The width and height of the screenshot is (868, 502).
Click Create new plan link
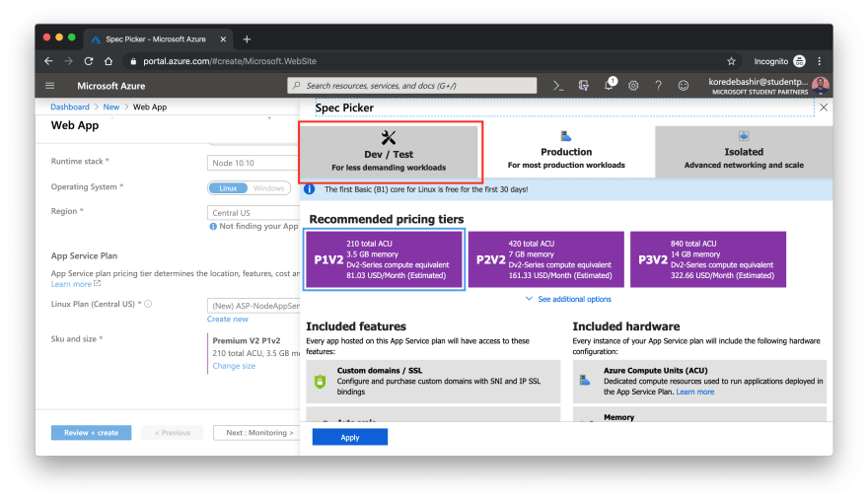[228, 319]
